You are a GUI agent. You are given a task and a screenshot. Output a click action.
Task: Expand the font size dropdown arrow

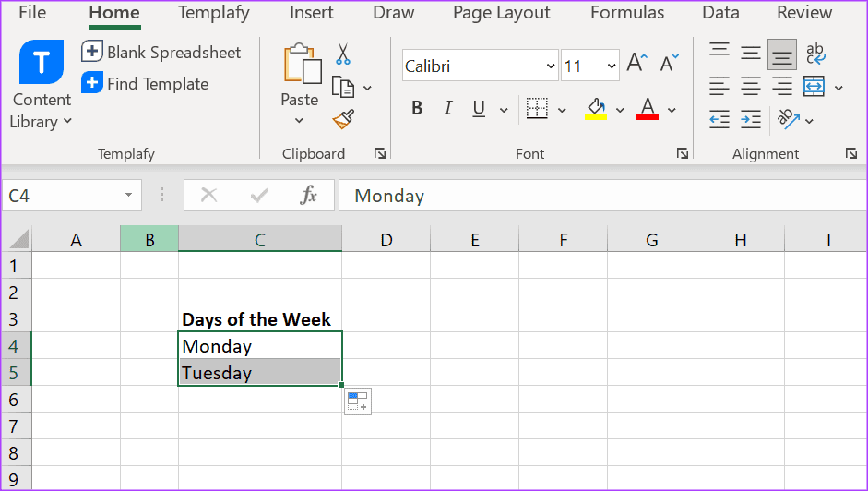click(x=612, y=66)
